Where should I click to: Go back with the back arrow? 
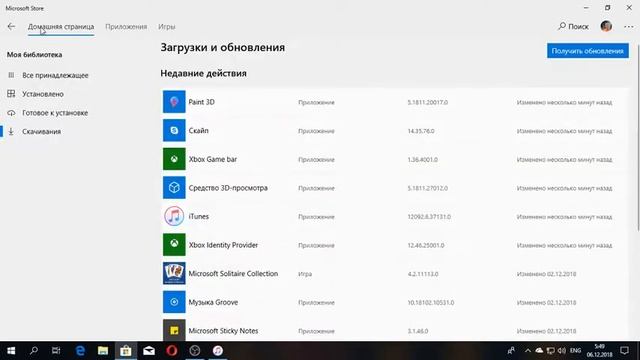[x=11, y=27]
